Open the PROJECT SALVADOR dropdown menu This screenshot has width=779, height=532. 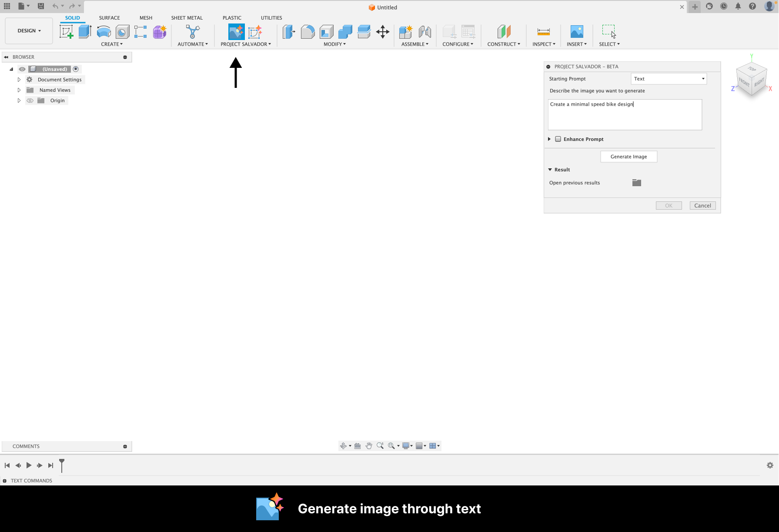coord(246,44)
